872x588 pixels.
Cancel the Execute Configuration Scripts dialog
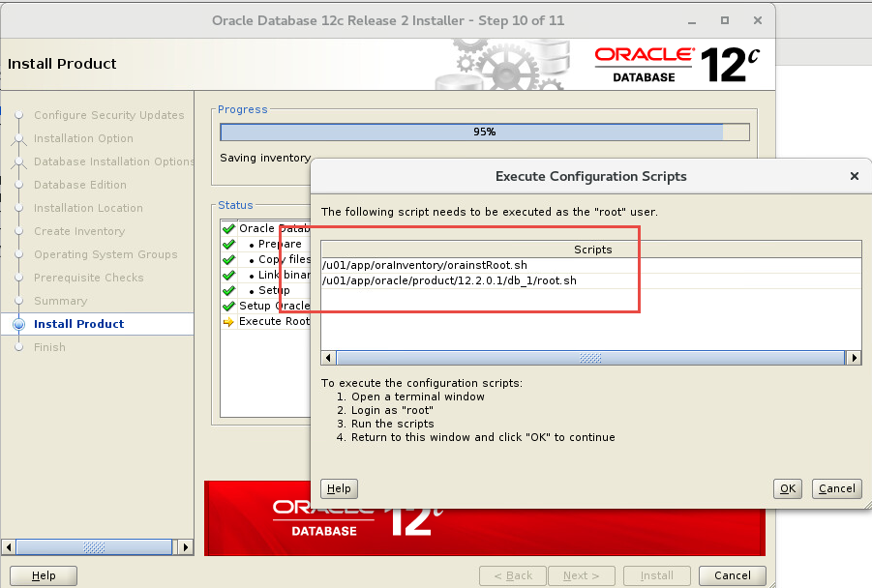(836, 488)
